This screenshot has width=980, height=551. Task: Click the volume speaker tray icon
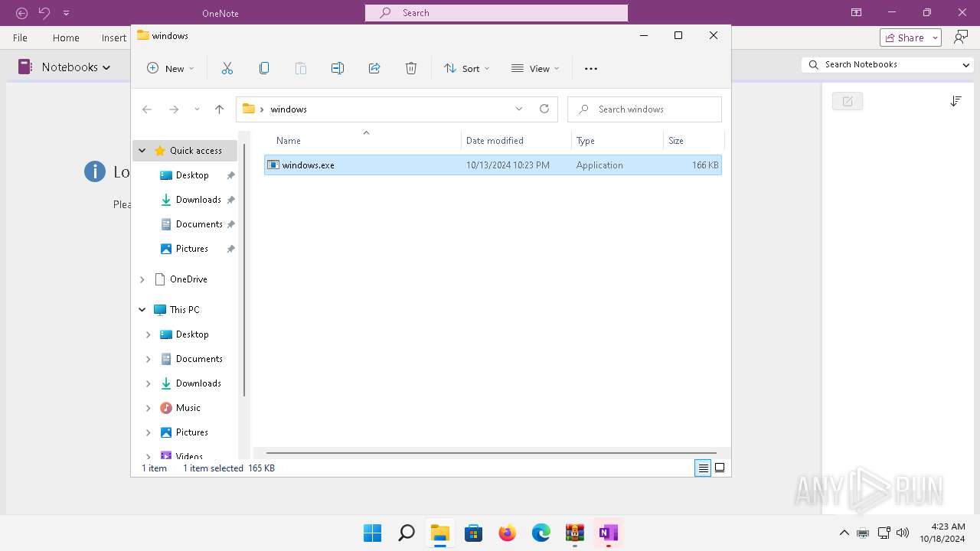(x=903, y=533)
